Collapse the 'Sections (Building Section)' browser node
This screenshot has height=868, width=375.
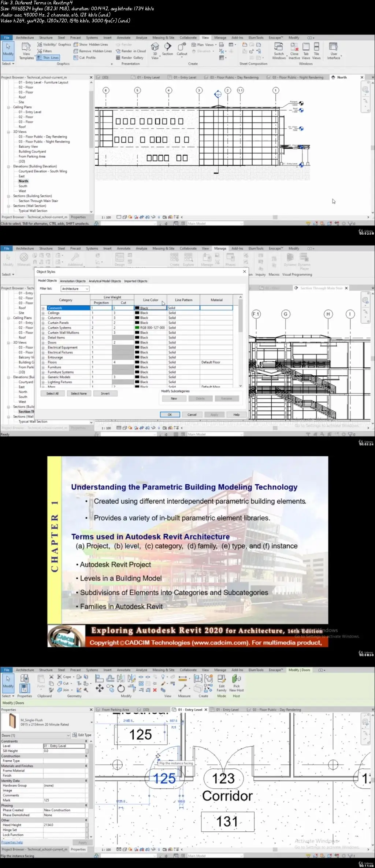(8, 196)
